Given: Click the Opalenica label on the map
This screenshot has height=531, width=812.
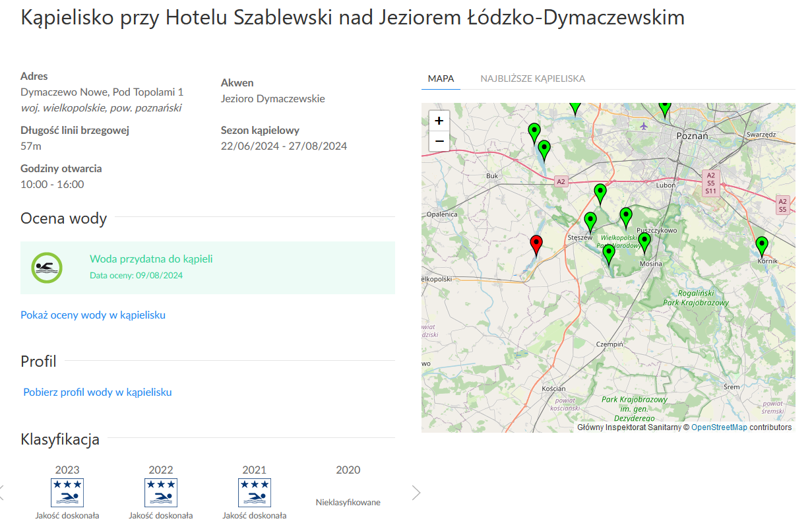Looking at the screenshot, I should coord(442,214).
